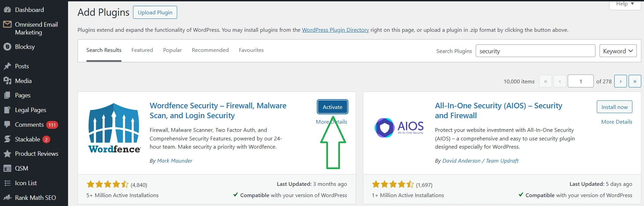Click the Rank Math SEO chart icon
The width and height of the screenshot is (644, 206).
pyautogui.click(x=7, y=198)
